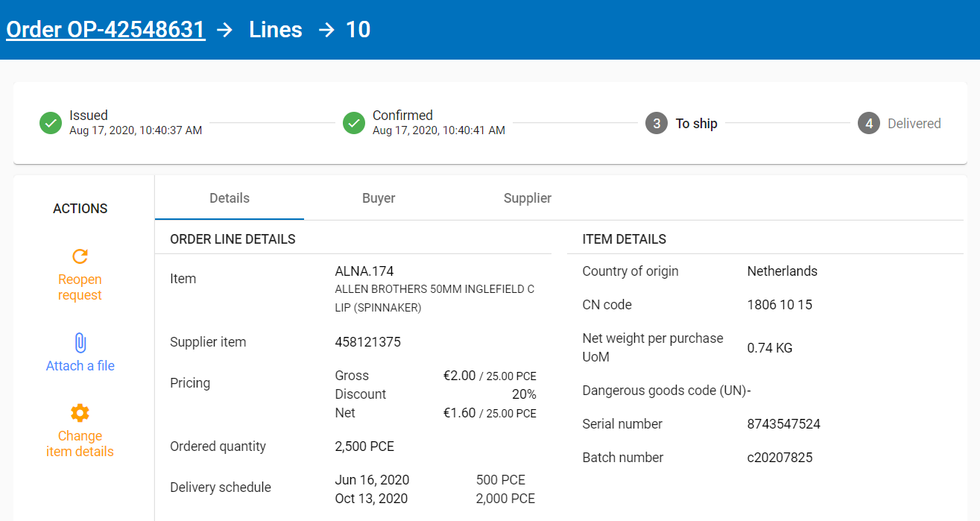The width and height of the screenshot is (980, 521).
Task: Switch to the Details tab
Action: tap(230, 198)
